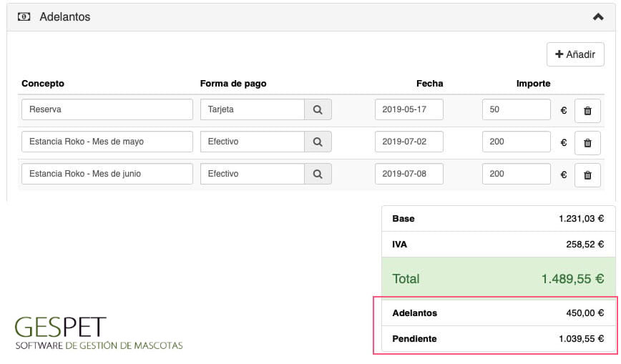The width and height of the screenshot is (621, 364).
Task: Click amount 200 in Mes de mayo row
Action: (516, 142)
